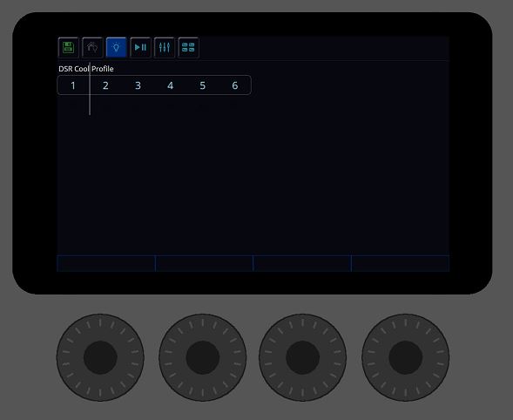Click the third rotary encoder knob
This screenshot has width=513, height=420.
[x=302, y=357]
